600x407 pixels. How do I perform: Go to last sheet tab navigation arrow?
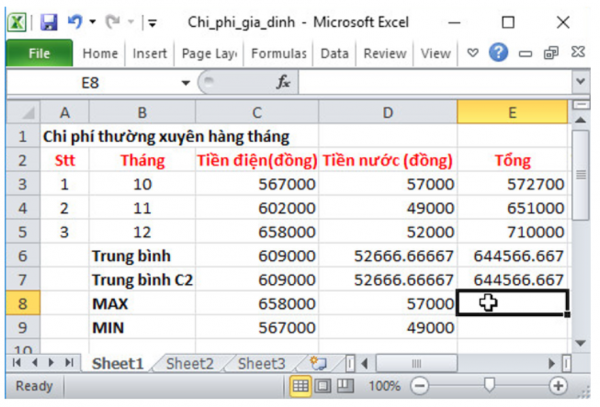coord(69,363)
